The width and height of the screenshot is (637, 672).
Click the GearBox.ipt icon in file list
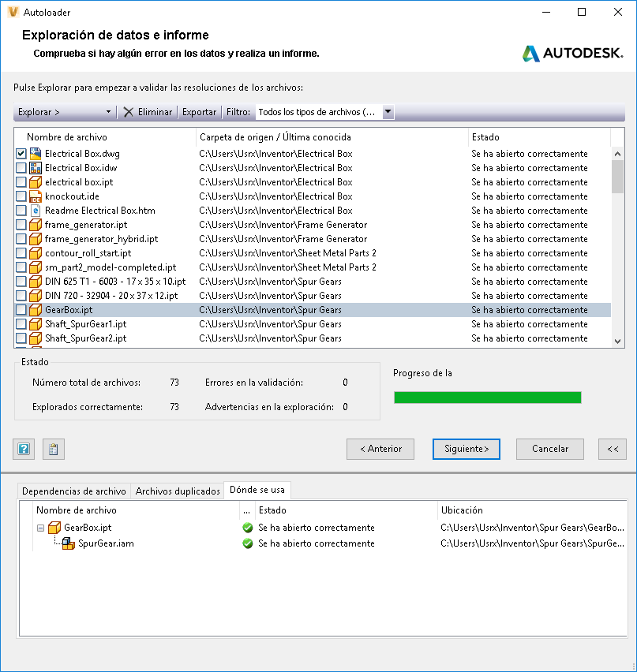pos(36,309)
